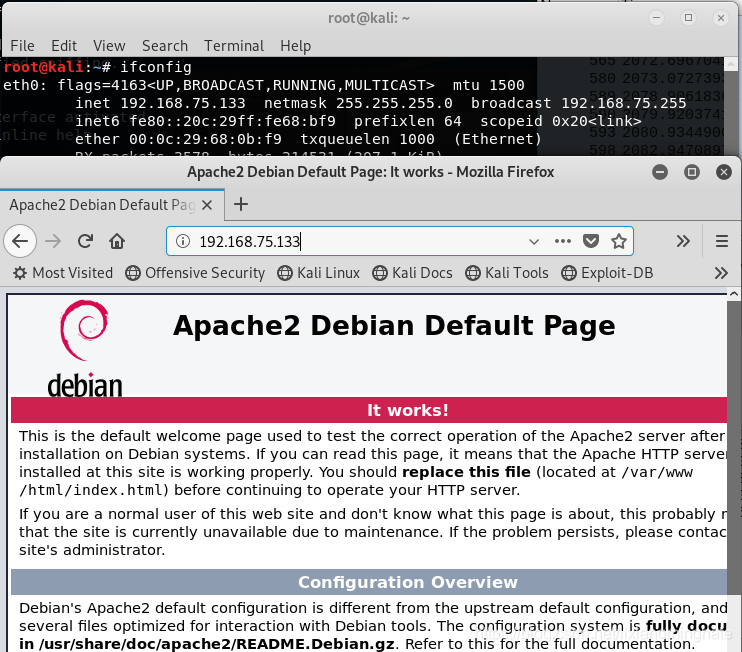This screenshot has height=652, width=742.
Task: Open Kali Docs bookmark
Action: [x=412, y=273]
